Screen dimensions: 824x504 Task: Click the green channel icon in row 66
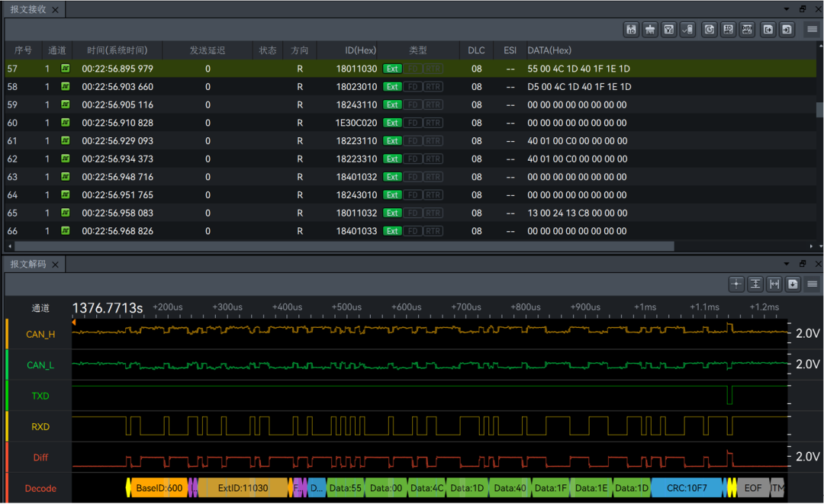click(65, 230)
